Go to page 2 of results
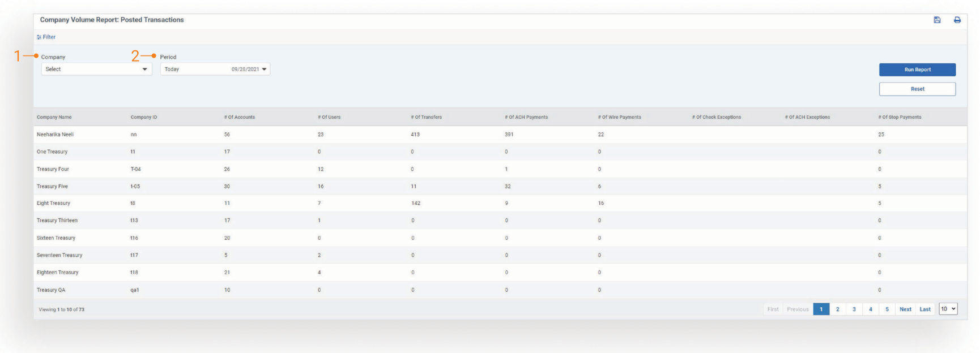The width and height of the screenshot is (980, 353). tap(837, 309)
